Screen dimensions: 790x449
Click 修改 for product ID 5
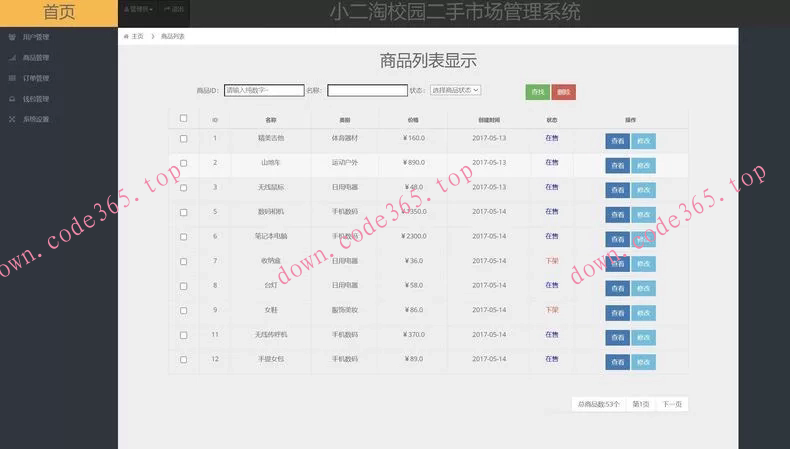643,215
